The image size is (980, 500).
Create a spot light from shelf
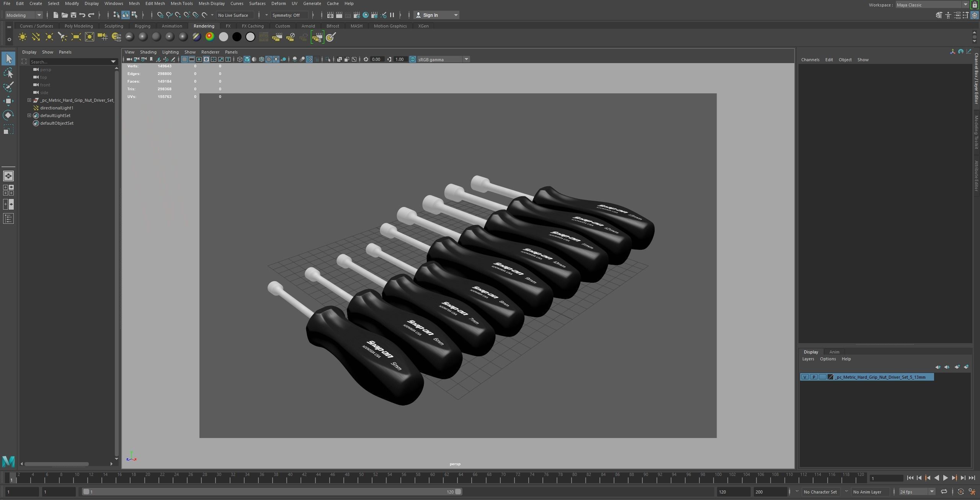click(x=63, y=37)
